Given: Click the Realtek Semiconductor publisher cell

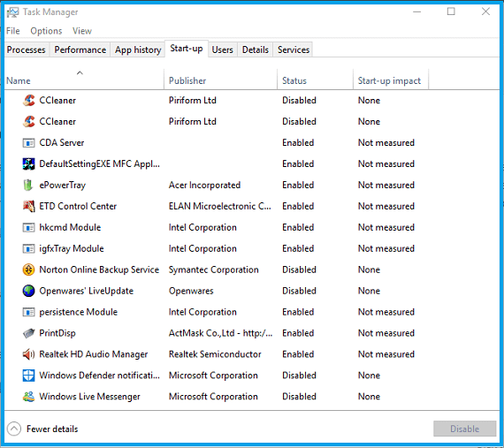Looking at the screenshot, I should (x=215, y=354).
